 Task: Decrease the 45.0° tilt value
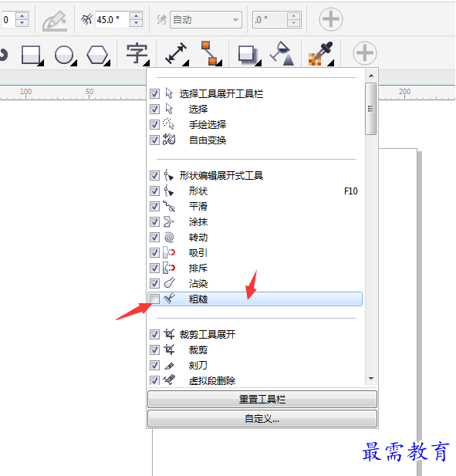tap(136, 23)
